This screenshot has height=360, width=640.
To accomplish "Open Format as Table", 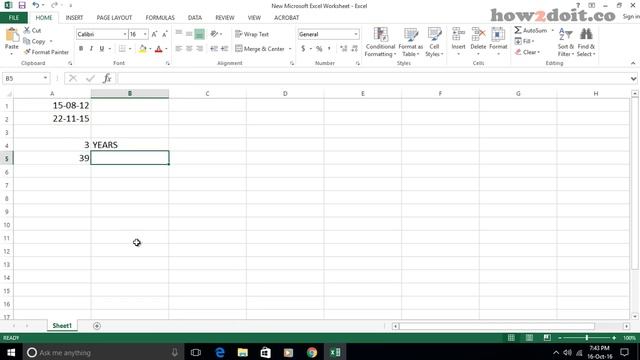I will [x=411, y=42].
